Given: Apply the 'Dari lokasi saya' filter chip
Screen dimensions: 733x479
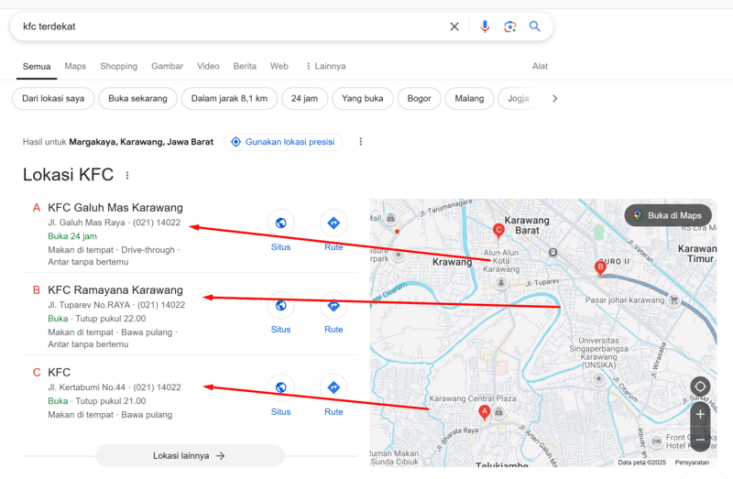Looking at the screenshot, I should pos(53,99).
